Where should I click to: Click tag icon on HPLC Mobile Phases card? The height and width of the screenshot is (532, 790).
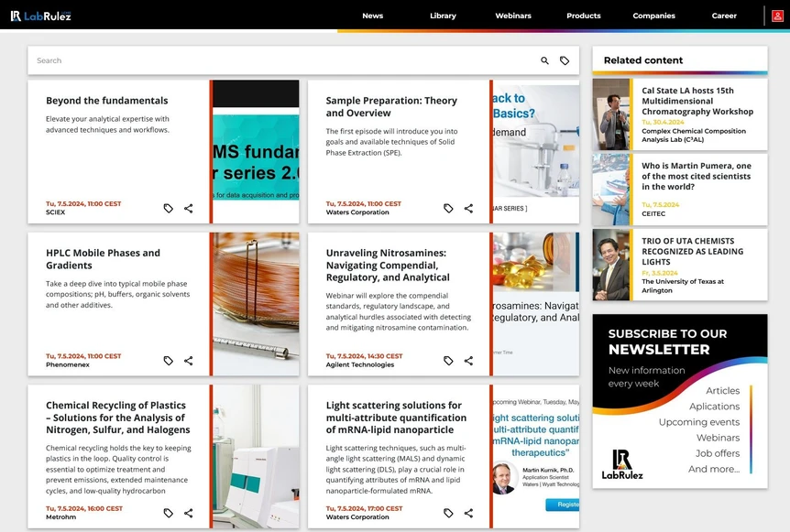[x=169, y=361]
